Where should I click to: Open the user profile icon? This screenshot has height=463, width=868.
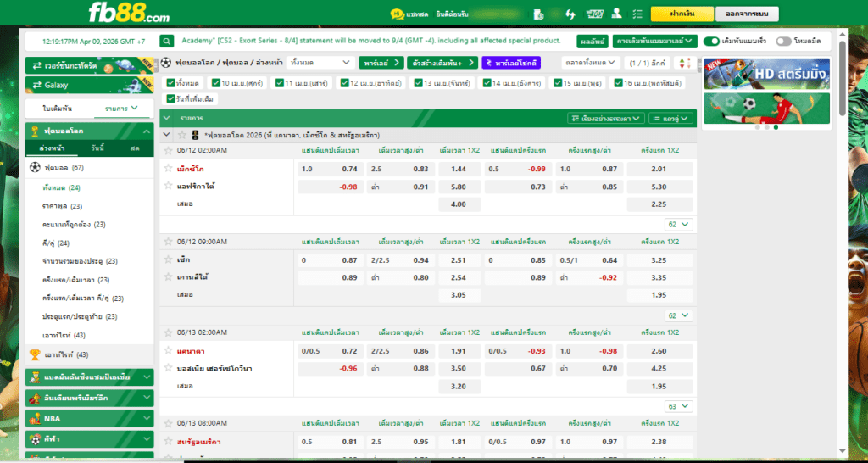(616, 14)
